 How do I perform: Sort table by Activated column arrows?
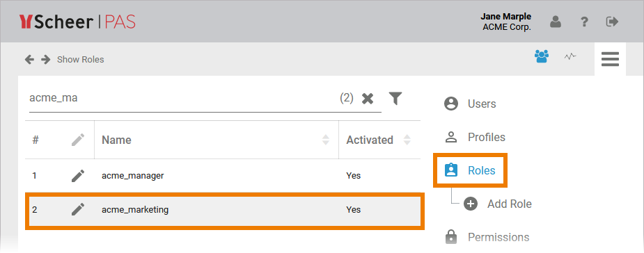tap(407, 140)
